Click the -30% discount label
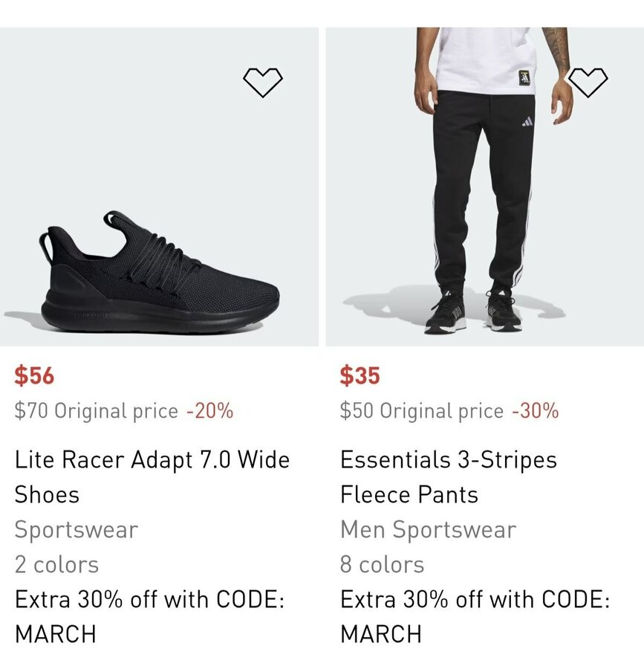The image size is (644, 669). [x=535, y=411]
